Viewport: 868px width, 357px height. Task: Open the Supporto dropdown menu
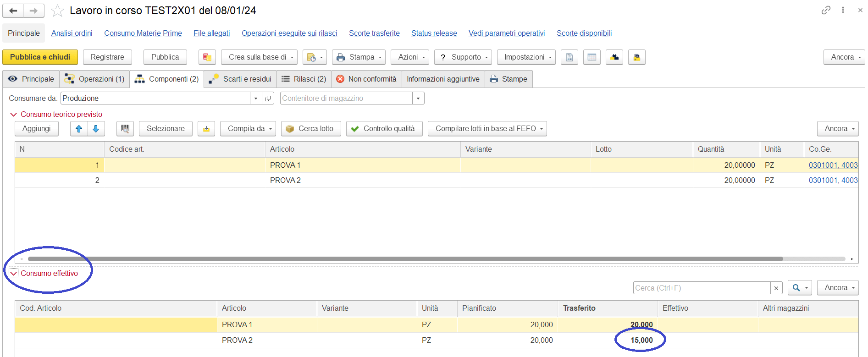pyautogui.click(x=463, y=57)
